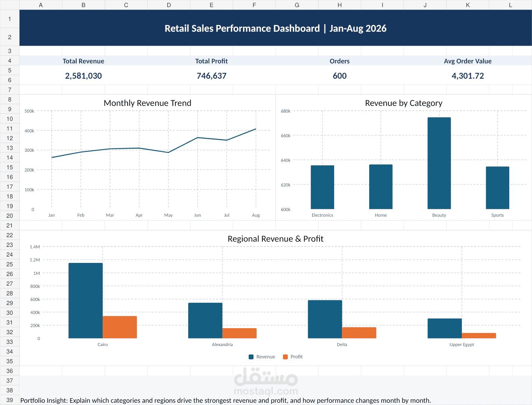Select the column L header
This screenshot has height=405, width=532.
[x=510, y=5]
